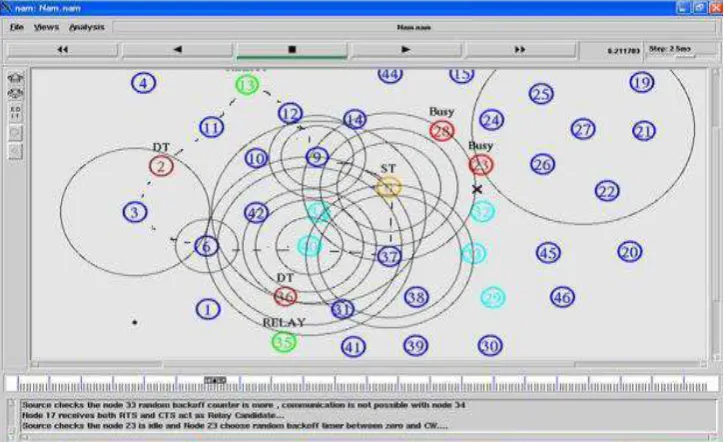727x442 pixels.
Task: Select green node 13
Action: 247,85
